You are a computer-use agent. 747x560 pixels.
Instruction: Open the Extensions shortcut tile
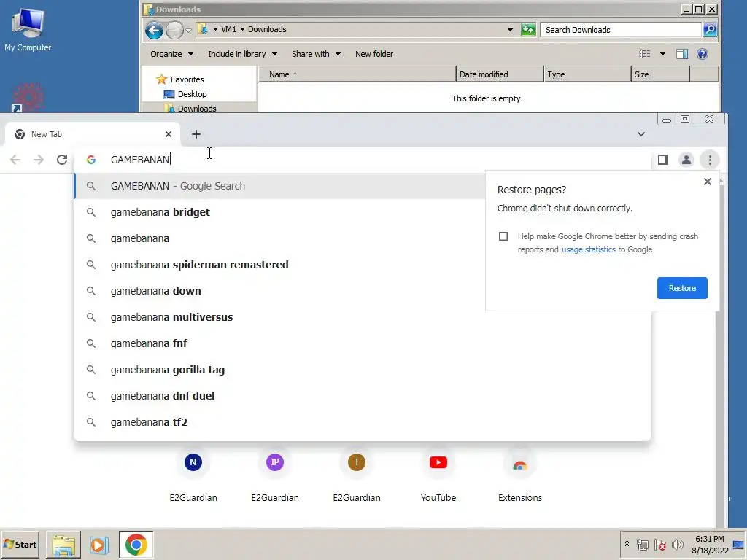(x=519, y=475)
